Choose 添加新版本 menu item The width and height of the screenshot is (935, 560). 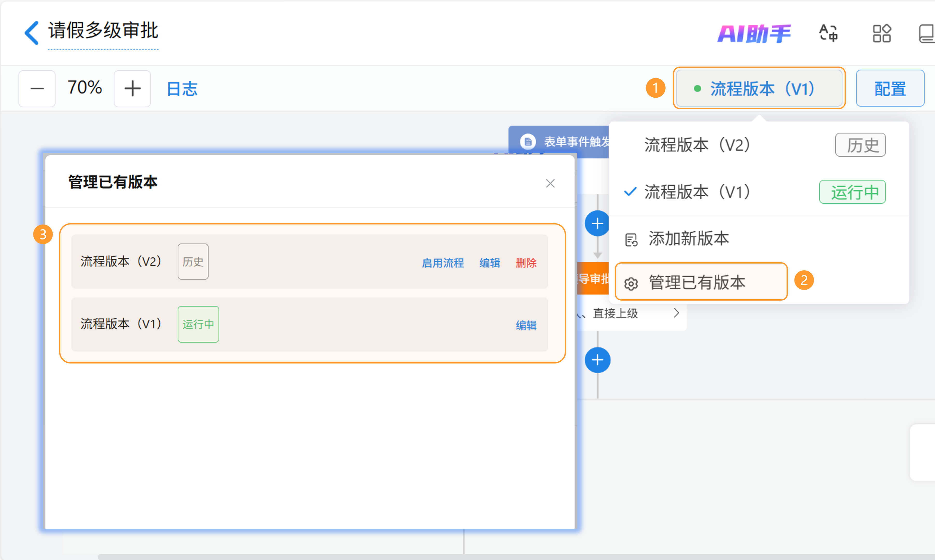(x=688, y=238)
